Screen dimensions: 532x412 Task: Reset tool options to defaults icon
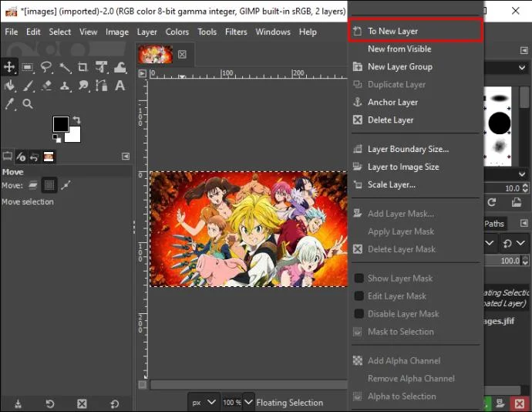tap(114, 404)
